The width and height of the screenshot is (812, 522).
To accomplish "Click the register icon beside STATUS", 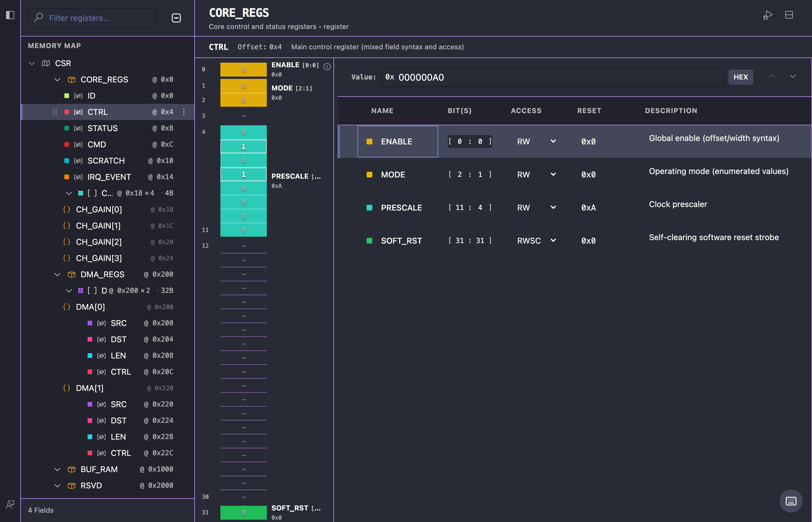I will tap(78, 128).
